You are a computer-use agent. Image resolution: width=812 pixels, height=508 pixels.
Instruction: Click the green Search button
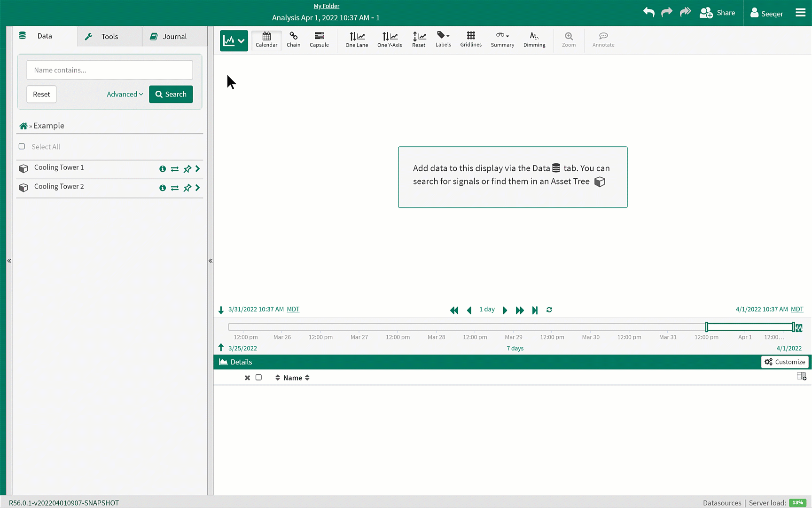[171, 94]
